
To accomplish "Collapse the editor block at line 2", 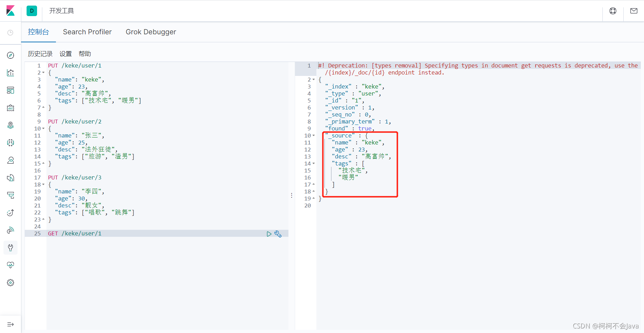I will tap(43, 73).
